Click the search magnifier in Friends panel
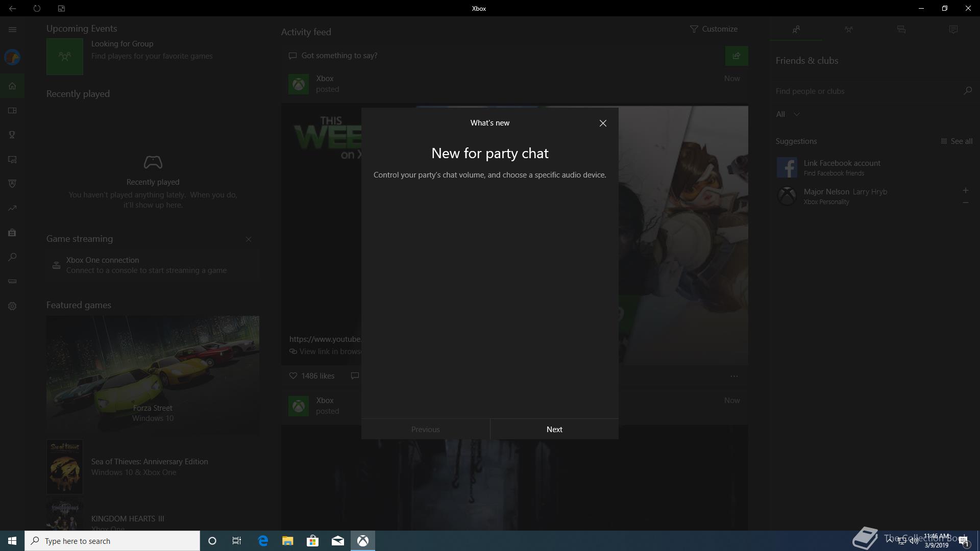980x551 pixels. 967,91
